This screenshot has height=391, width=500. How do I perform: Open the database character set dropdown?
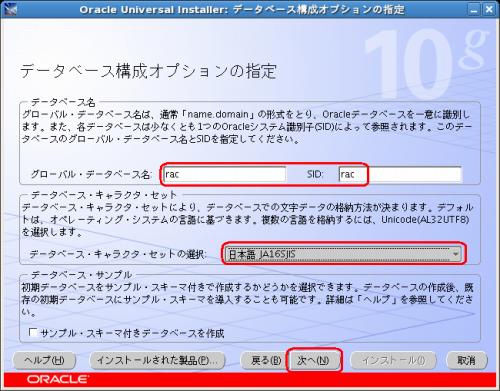coord(343,254)
